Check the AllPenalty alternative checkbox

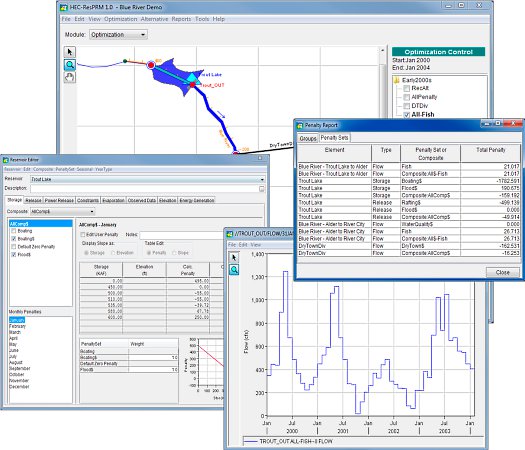click(406, 97)
